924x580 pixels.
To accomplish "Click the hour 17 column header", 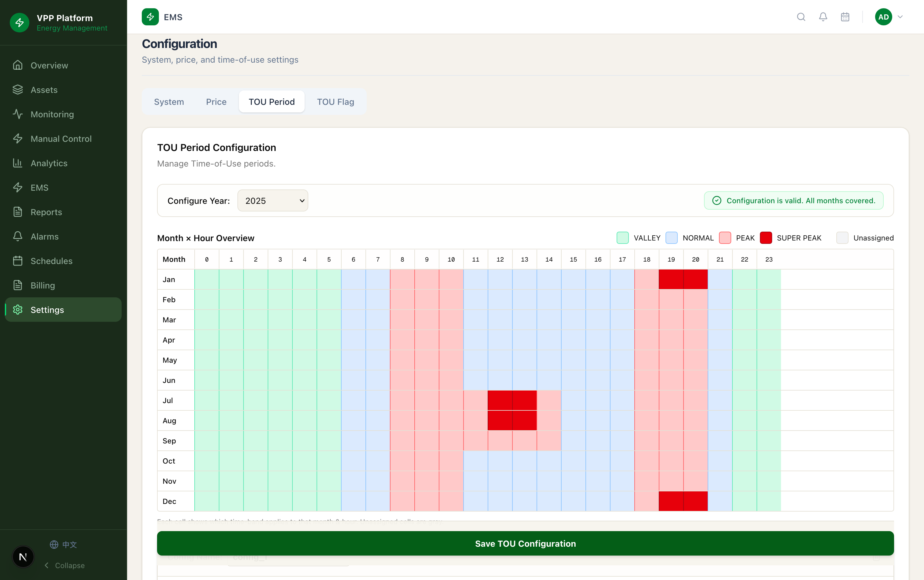I will pyautogui.click(x=622, y=259).
